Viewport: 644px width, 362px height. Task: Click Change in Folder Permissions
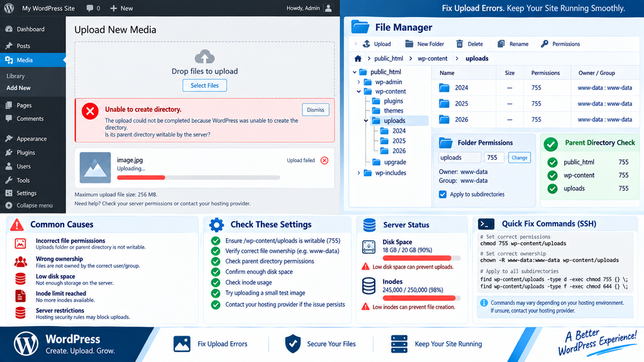coord(519,158)
